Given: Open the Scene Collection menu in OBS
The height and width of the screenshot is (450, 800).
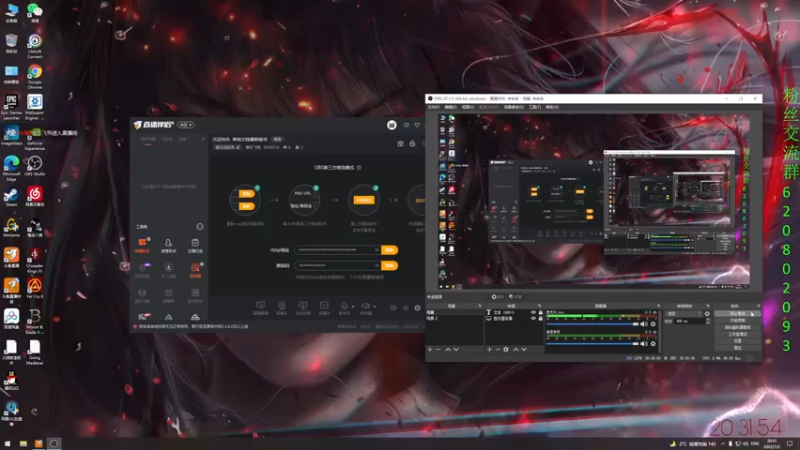Looking at the screenshot, I should tap(513, 107).
